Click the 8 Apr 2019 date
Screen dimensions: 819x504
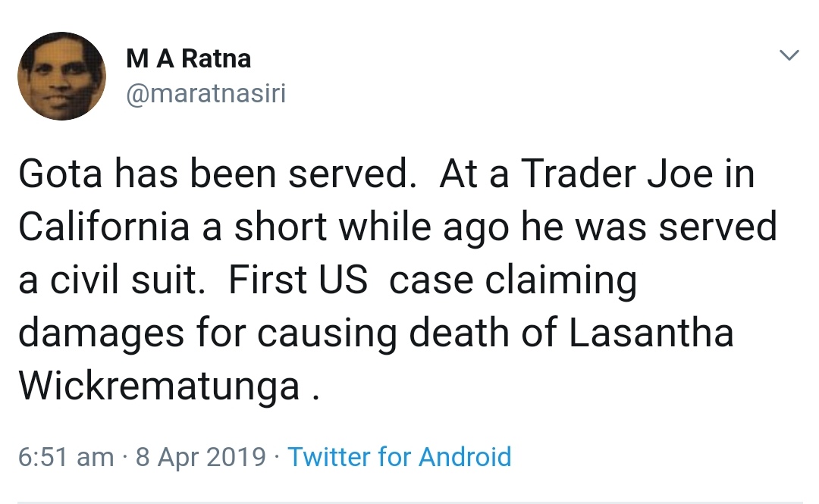pyautogui.click(x=201, y=457)
